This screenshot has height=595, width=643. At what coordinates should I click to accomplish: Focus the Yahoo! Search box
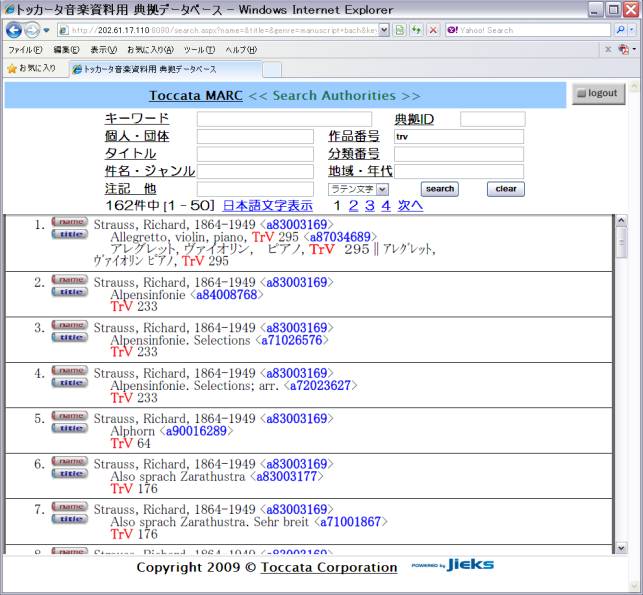(528, 30)
